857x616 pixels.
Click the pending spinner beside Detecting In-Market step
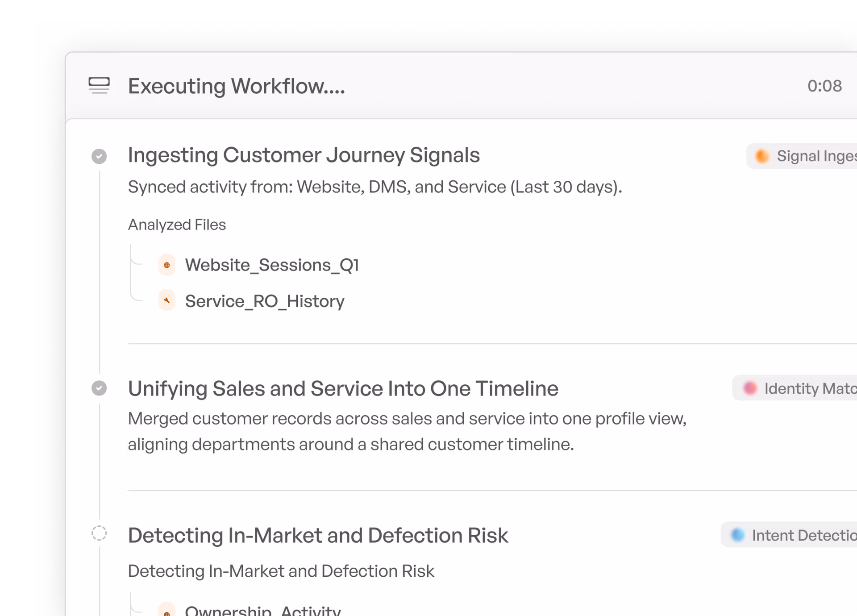[x=99, y=533]
